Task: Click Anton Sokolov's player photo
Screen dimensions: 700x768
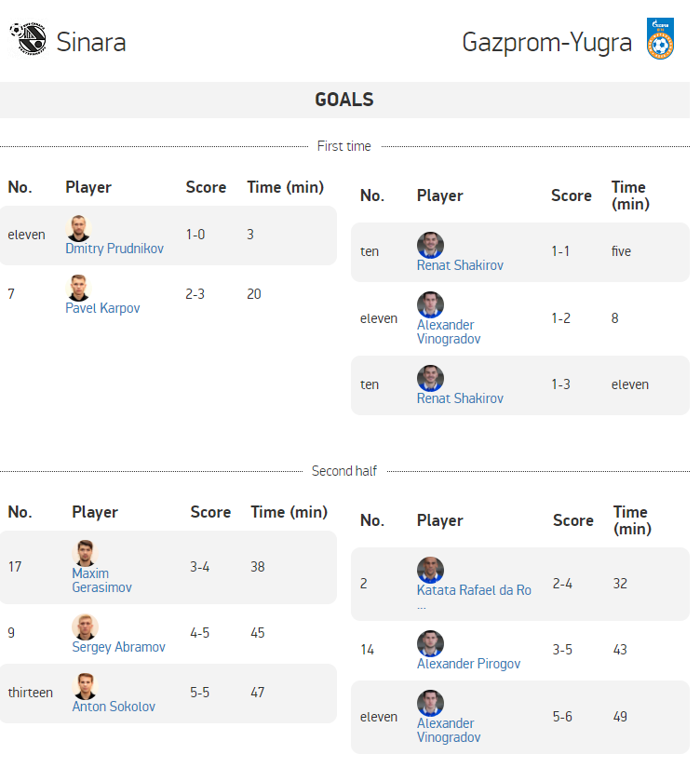Action: click(86, 687)
